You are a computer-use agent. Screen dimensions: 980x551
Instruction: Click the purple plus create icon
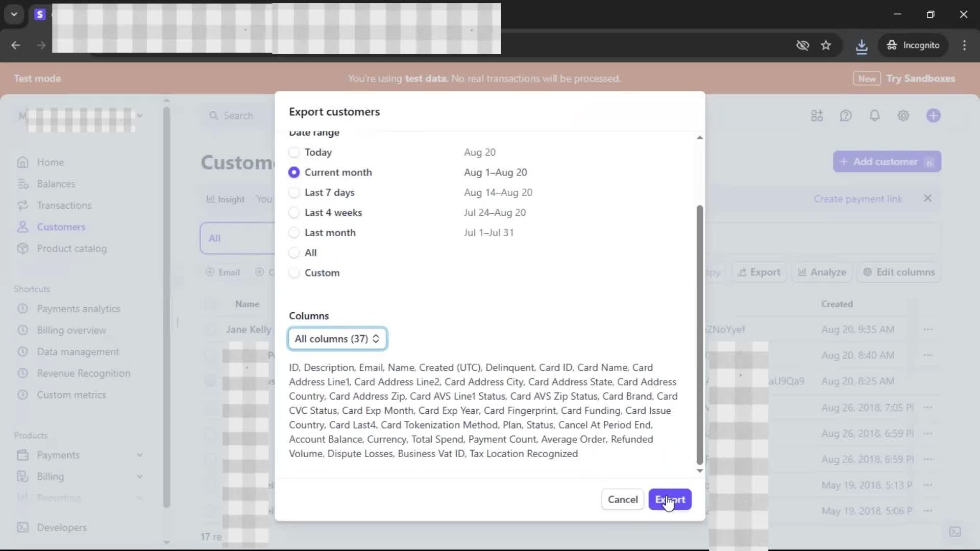coord(933,116)
